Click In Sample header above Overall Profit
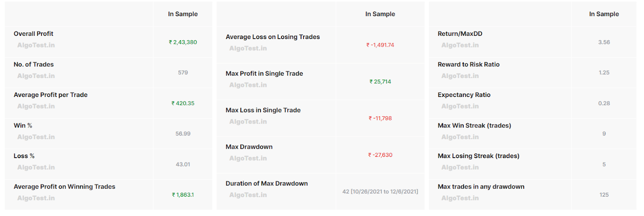Viewport: 644px width, 216px height. (x=183, y=14)
